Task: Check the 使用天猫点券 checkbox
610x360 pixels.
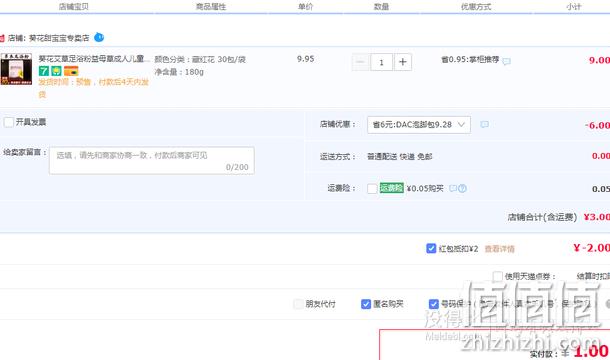Action: 498,276
